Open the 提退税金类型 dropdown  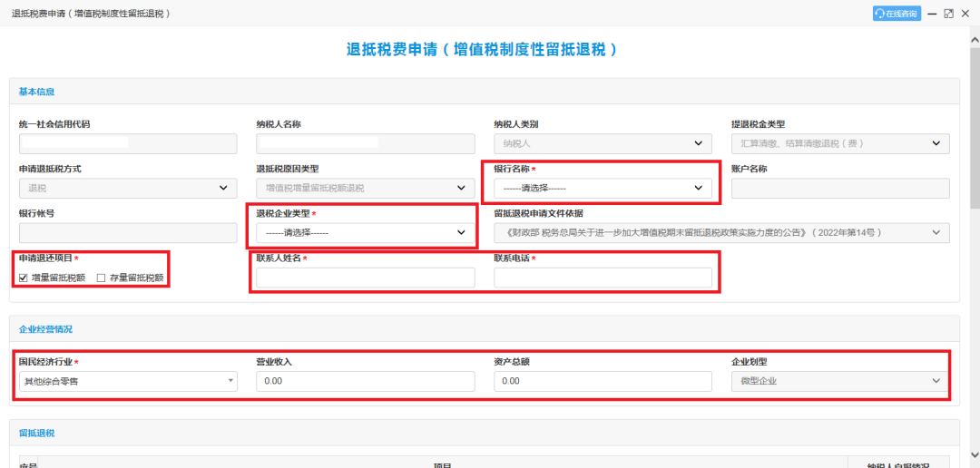[840, 143]
